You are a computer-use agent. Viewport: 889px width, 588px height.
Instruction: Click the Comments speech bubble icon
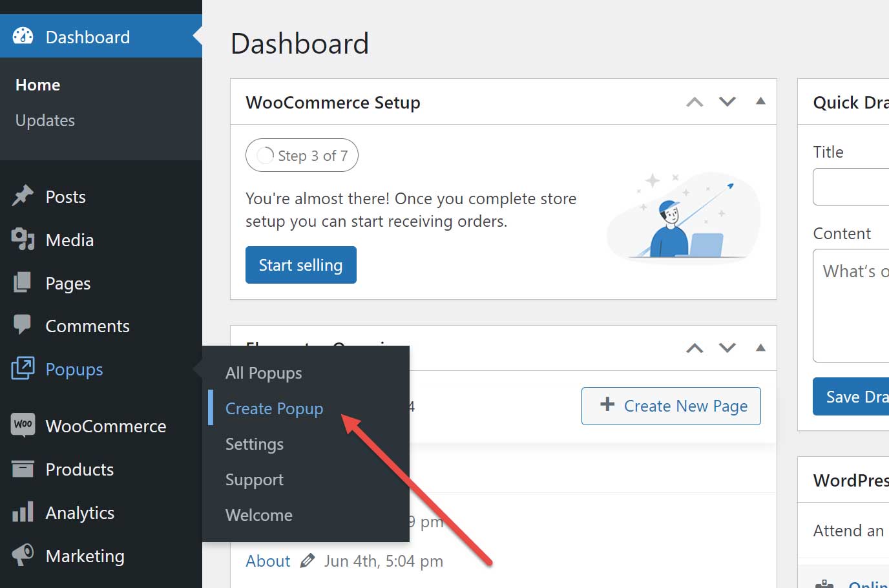(x=23, y=325)
